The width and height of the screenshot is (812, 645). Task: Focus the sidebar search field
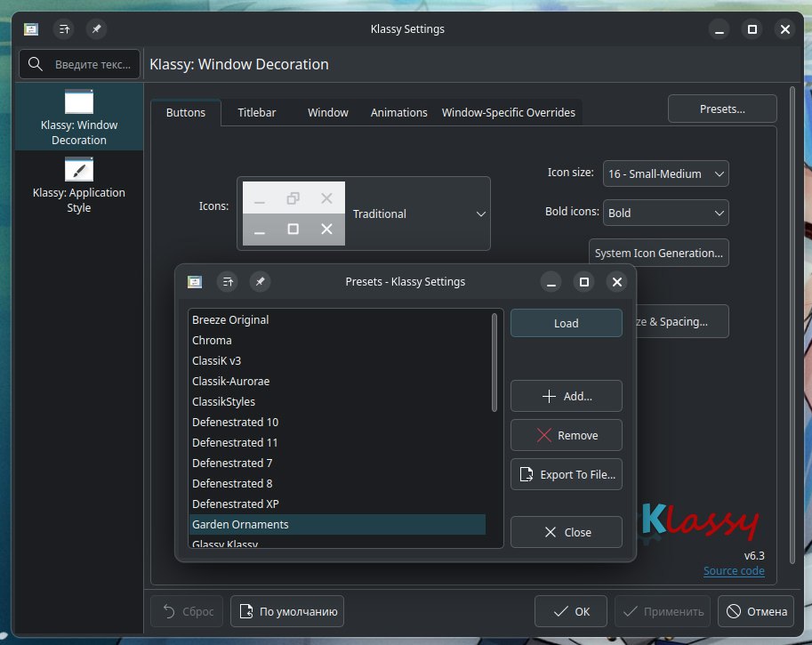pyautogui.click(x=80, y=65)
